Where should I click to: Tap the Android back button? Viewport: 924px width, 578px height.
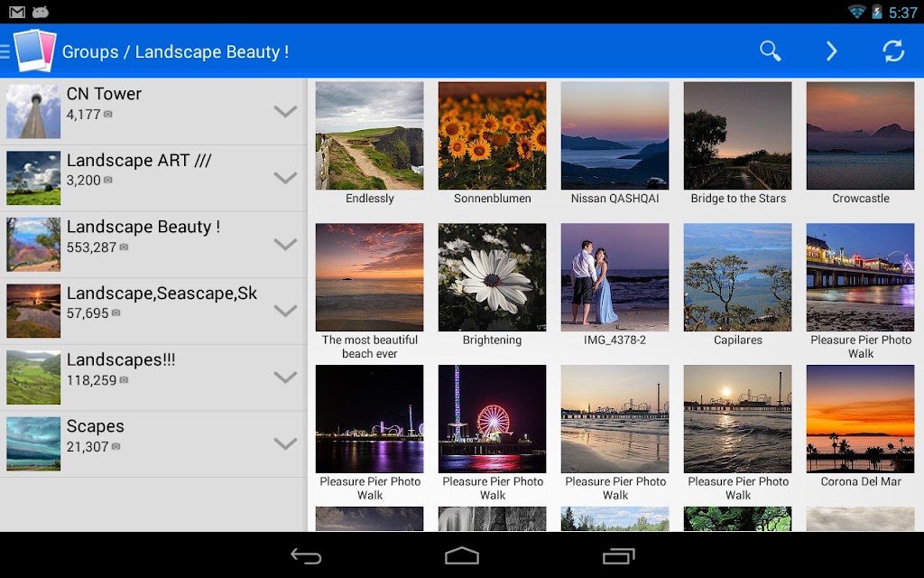coord(306,555)
